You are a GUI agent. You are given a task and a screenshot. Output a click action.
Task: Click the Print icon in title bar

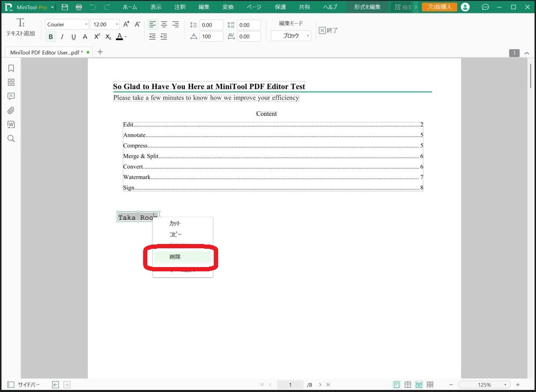point(79,7)
